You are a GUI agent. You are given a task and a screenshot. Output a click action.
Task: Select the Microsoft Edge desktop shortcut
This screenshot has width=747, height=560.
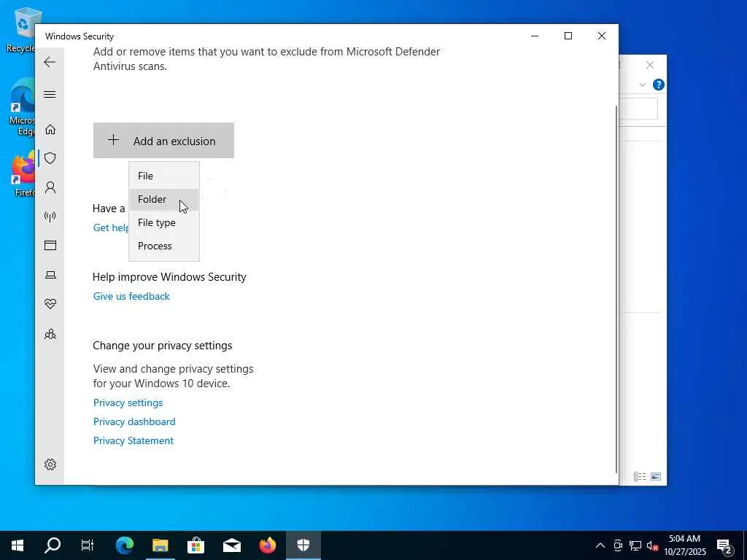pos(22,106)
